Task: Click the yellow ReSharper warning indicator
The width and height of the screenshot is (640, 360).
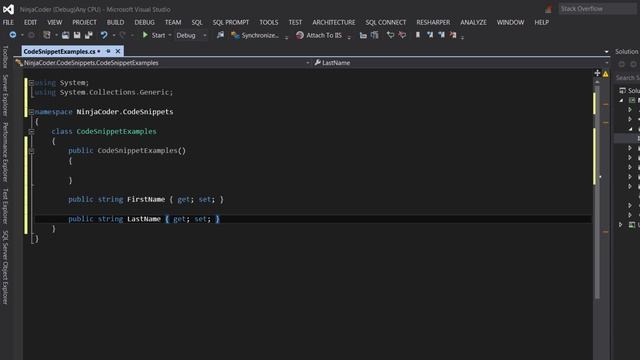Action: click(606, 74)
